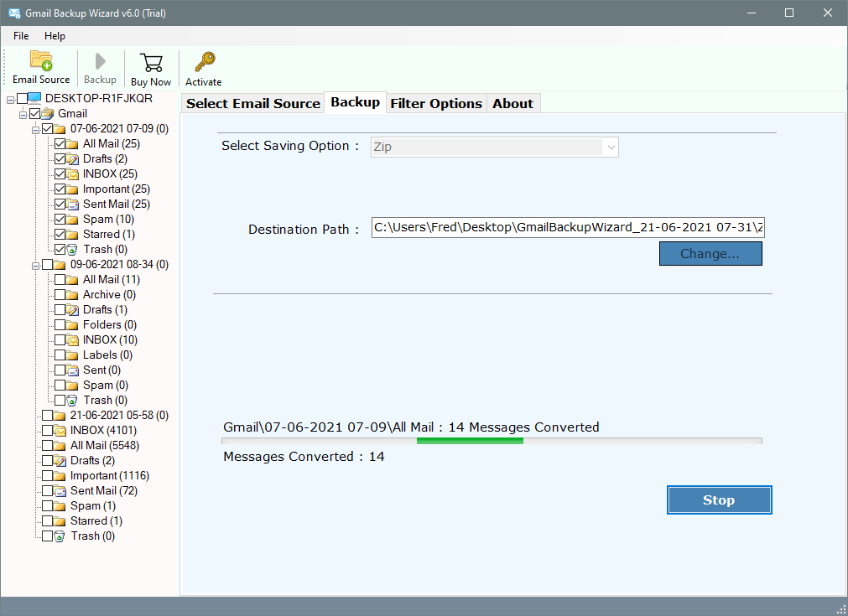Select the Folders (0) tree row

[x=109, y=324]
